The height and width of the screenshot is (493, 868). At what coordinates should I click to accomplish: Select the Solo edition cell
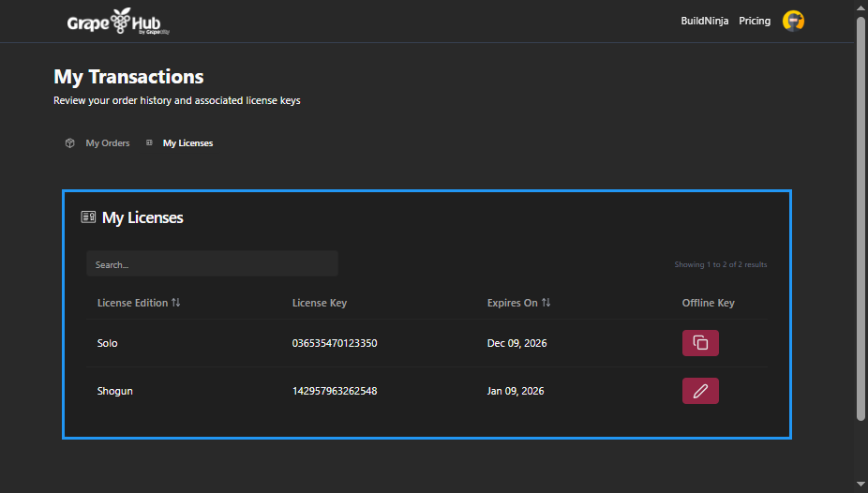pyautogui.click(x=108, y=343)
